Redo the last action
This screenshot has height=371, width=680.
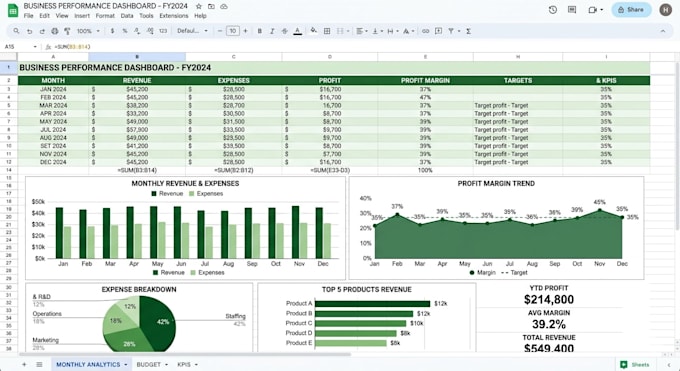point(42,31)
